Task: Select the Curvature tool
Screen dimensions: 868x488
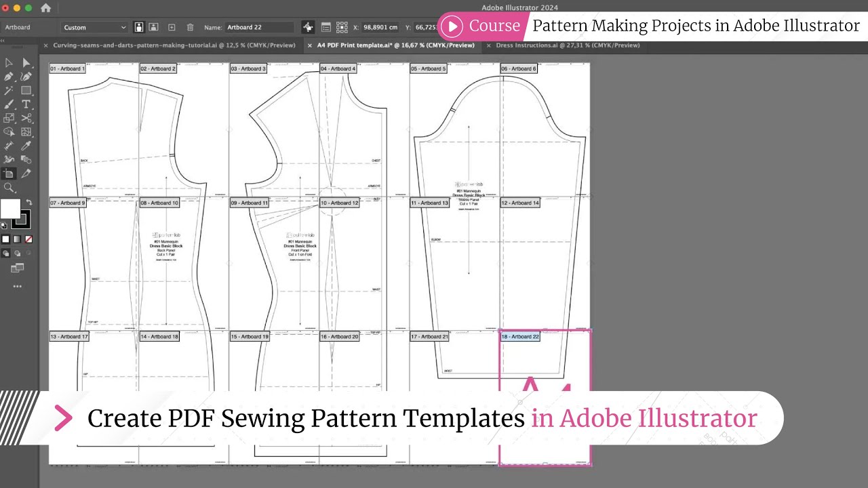Action: point(26,77)
